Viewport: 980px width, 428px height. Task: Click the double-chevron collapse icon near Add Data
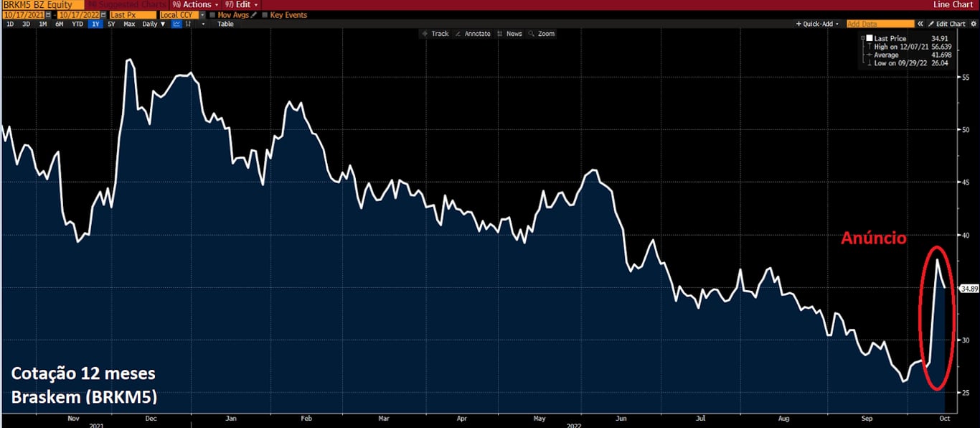pyautogui.click(x=920, y=24)
